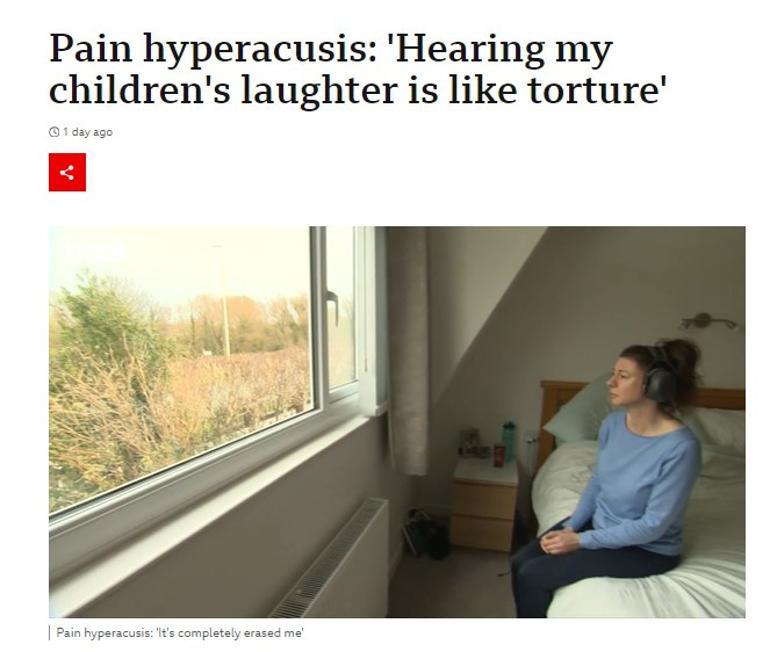This screenshot has width=770, height=652.
Task: Click the black bag on the floor
Action: click(x=425, y=535)
